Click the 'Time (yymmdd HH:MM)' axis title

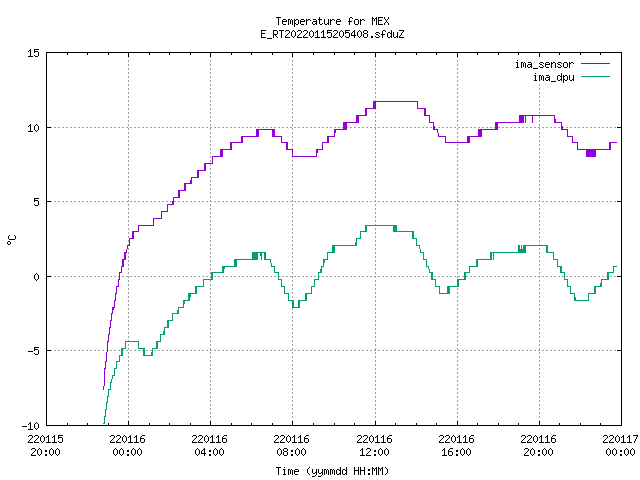[332, 471]
